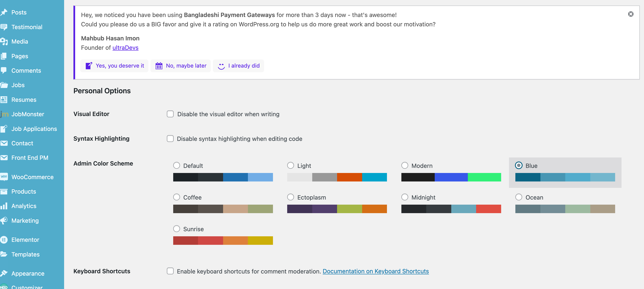Viewport: 644px width, 289px height.
Task: Click the Marketing icon in sidebar
Action: click(5, 220)
